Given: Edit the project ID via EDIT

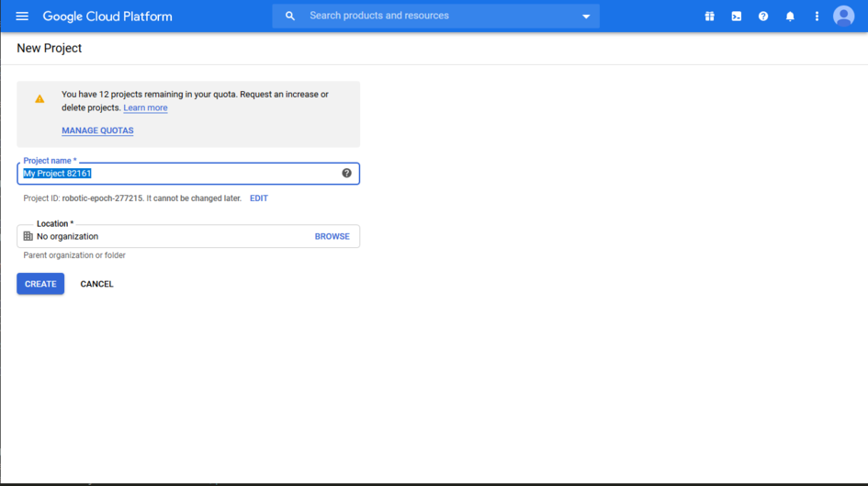Looking at the screenshot, I should click(258, 198).
